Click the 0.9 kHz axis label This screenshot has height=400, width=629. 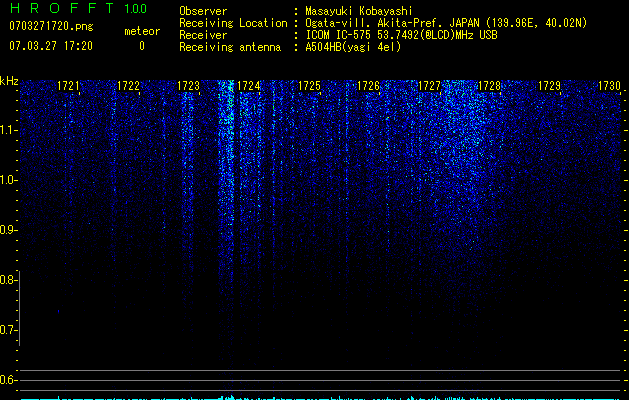8,230
